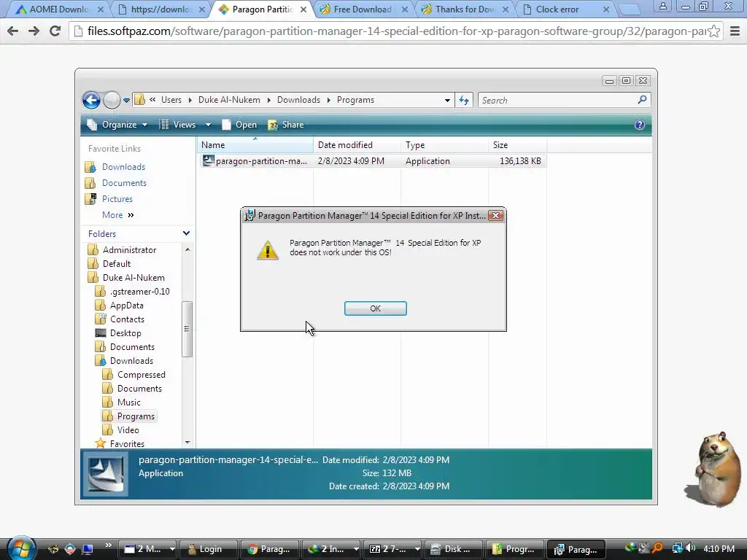Select the Programs folder in tree
This screenshot has width=747, height=560.
coord(136,416)
